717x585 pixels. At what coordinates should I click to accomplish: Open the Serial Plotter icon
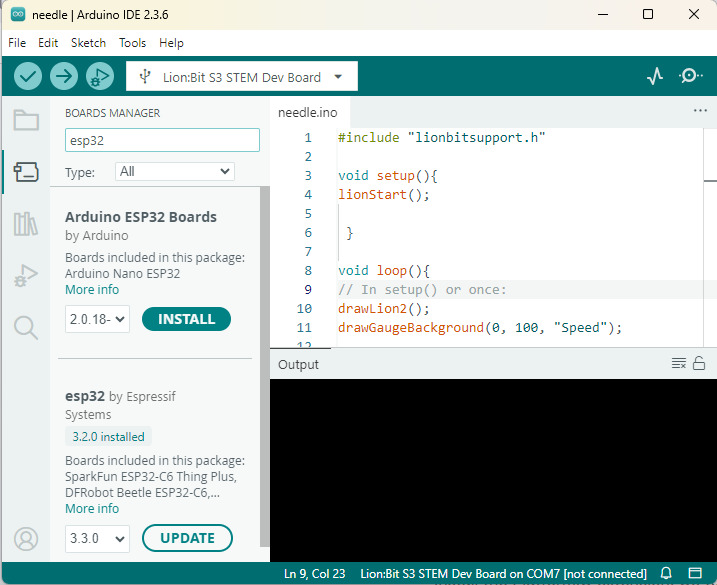pos(655,76)
